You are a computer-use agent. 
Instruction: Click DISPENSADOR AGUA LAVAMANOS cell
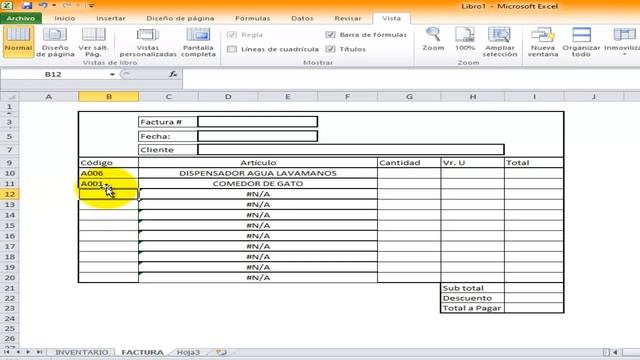[x=258, y=173]
